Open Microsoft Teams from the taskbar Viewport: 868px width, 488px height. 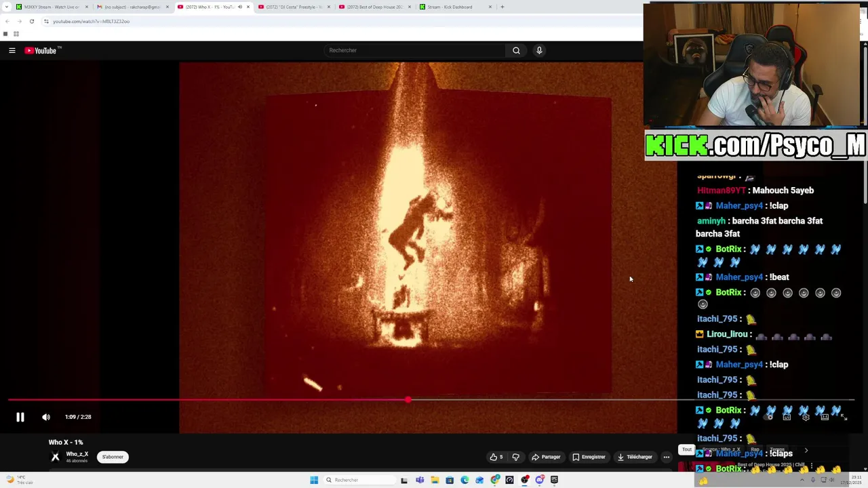pyautogui.click(x=420, y=480)
